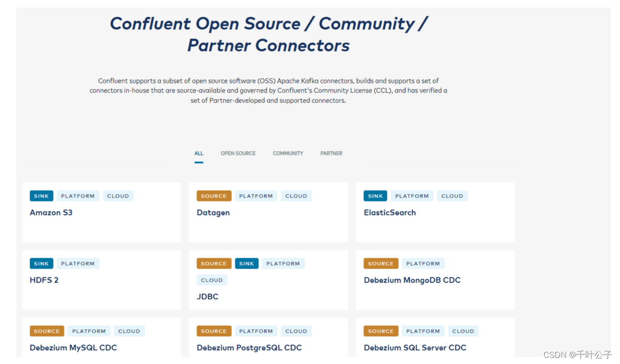Click the PLATFORM tag on Amazon S3

[78, 196]
